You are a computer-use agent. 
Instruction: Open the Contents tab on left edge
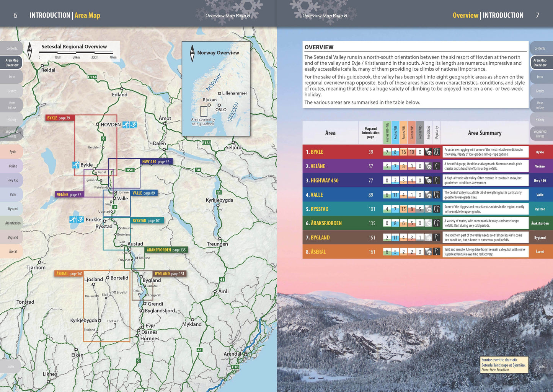[11, 49]
